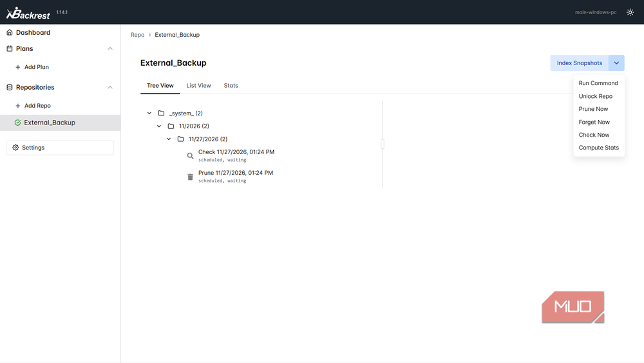
Task: Open the Index Snapshots dropdown arrow
Action: click(616, 63)
